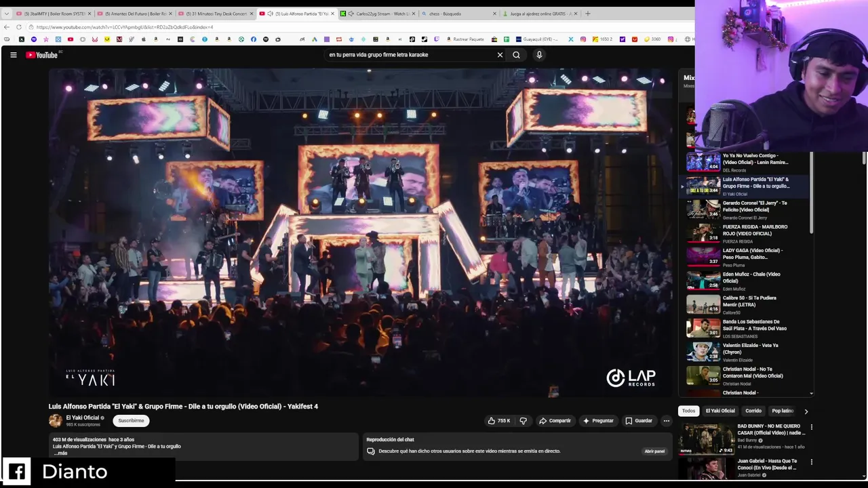Expand description with ...más
868x488 pixels.
[x=60, y=453]
